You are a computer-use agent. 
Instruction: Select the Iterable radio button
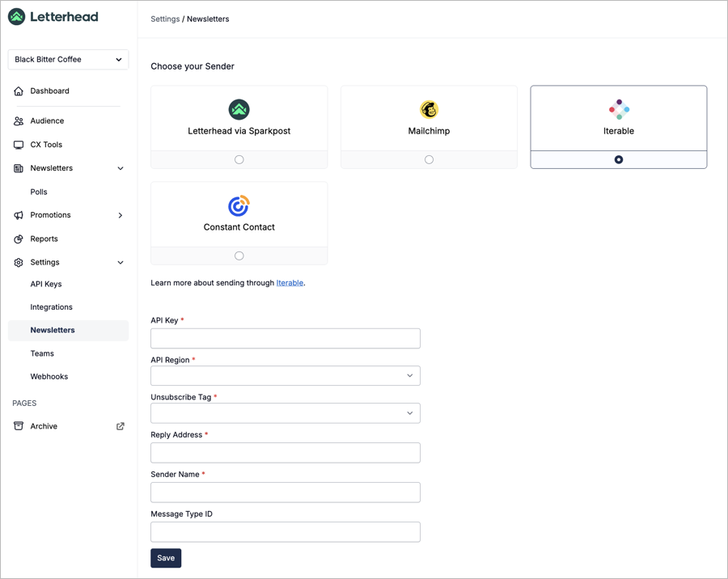[x=619, y=160]
